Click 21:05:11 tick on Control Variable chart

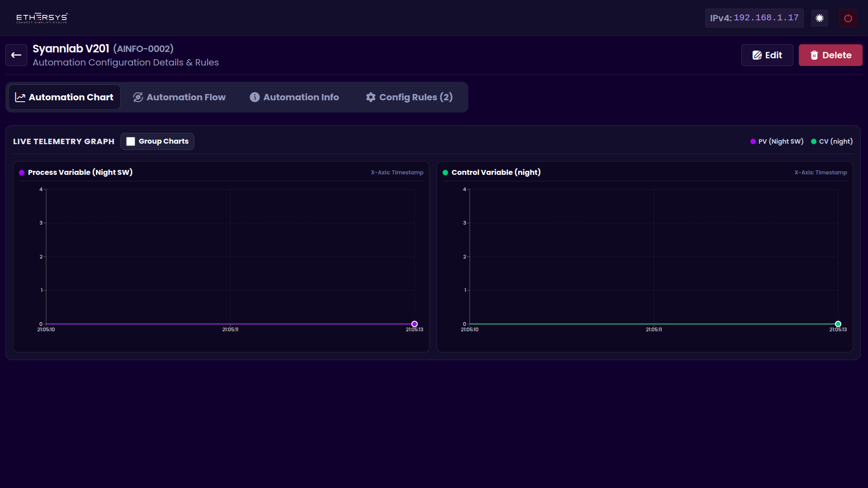click(x=654, y=329)
